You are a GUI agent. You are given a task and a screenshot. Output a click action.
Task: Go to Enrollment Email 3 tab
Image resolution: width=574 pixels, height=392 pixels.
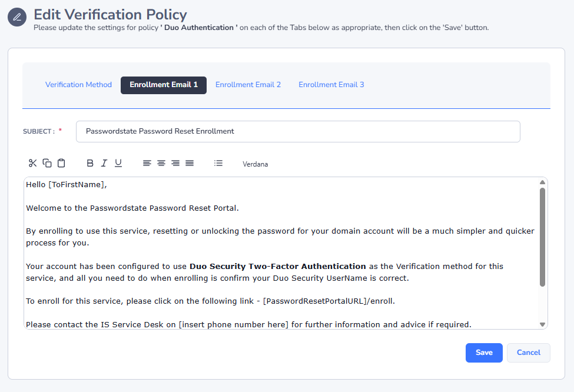click(331, 85)
